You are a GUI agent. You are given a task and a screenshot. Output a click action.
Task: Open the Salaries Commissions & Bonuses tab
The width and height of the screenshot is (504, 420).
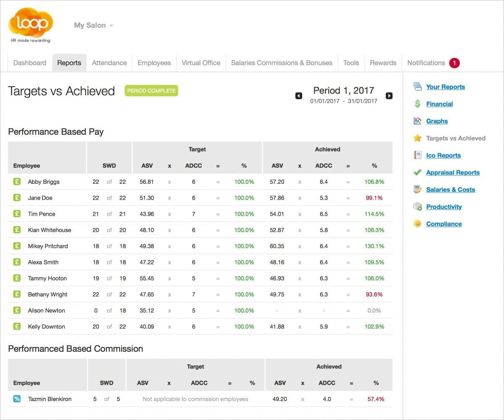pos(281,63)
